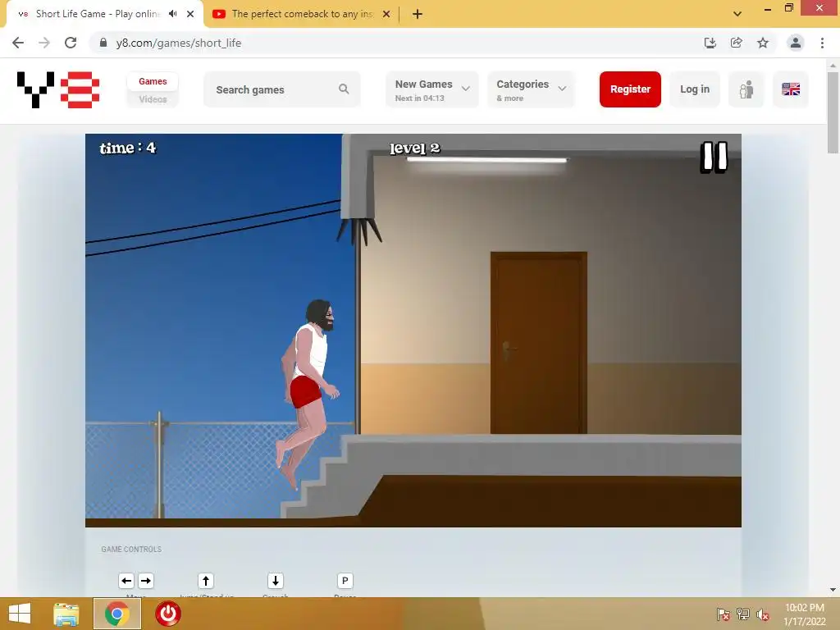Click the browser forward arrow
Image resolution: width=840 pixels, height=630 pixels.
pyautogui.click(x=44, y=43)
